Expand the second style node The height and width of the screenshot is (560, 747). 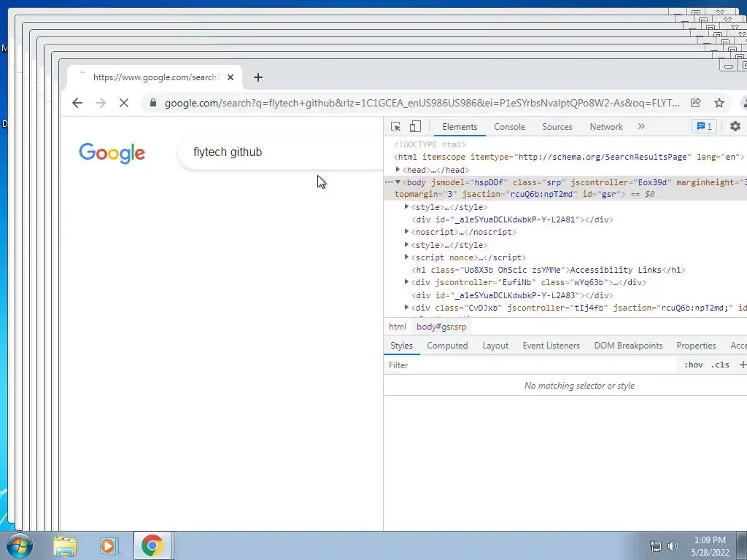click(406, 244)
